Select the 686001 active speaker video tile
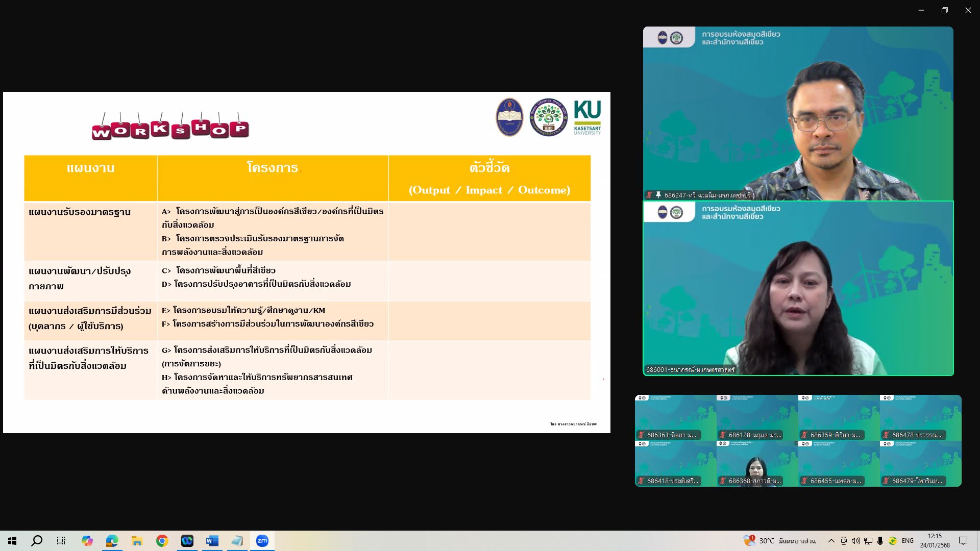 [x=798, y=289]
